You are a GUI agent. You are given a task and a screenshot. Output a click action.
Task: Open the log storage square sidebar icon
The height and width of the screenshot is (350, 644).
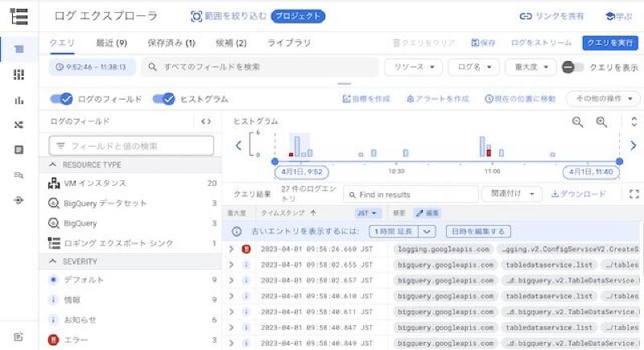19,150
